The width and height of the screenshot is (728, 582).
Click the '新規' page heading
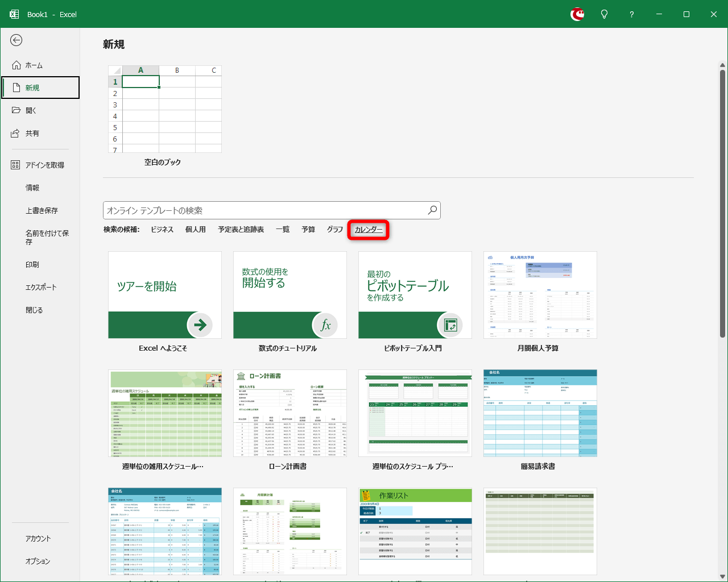[114, 44]
